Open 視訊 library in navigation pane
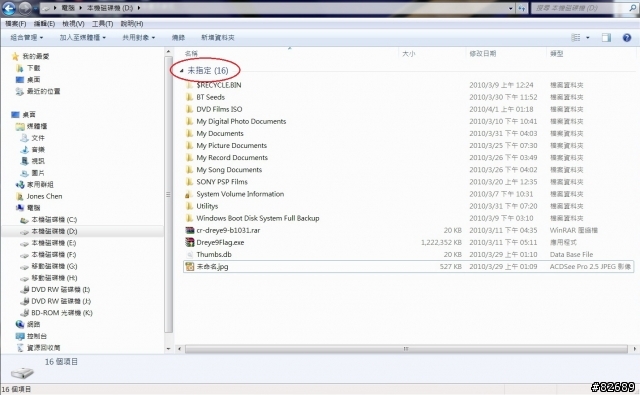The height and width of the screenshot is (395, 640). 38,161
